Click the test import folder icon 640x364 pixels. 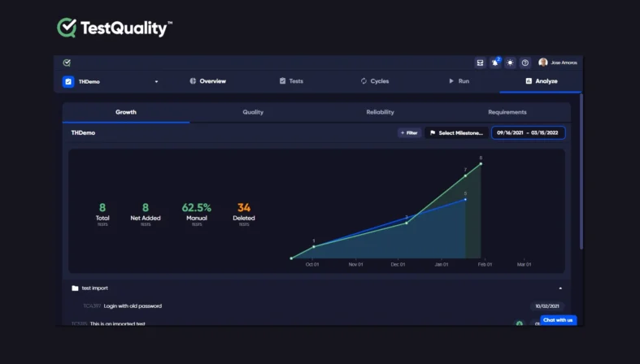click(75, 288)
